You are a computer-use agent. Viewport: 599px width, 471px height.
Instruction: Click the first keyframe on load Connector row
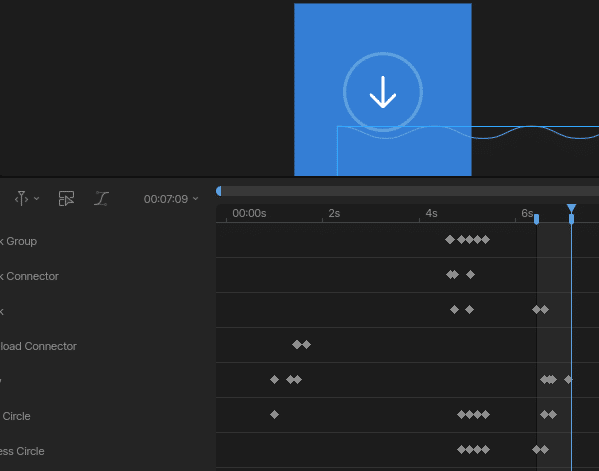click(297, 345)
